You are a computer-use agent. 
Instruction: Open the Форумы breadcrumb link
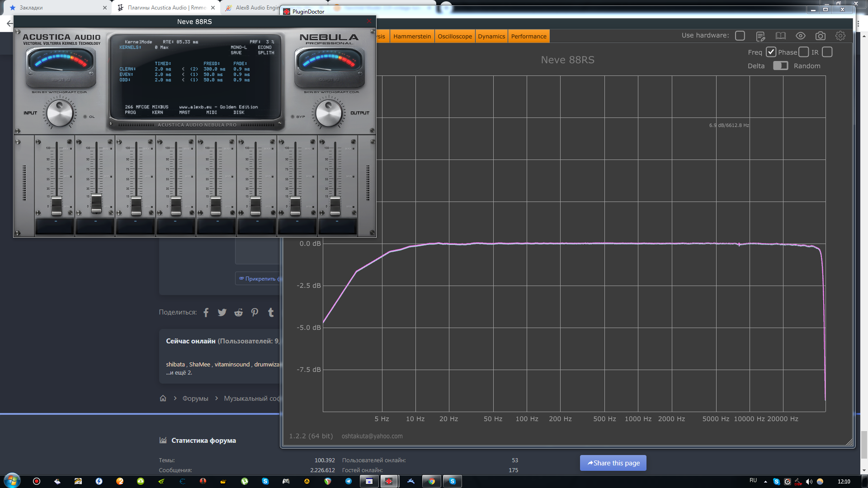click(195, 399)
